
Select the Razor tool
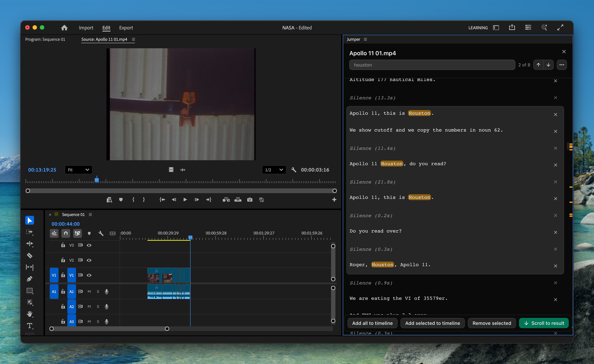coord(30,256)
